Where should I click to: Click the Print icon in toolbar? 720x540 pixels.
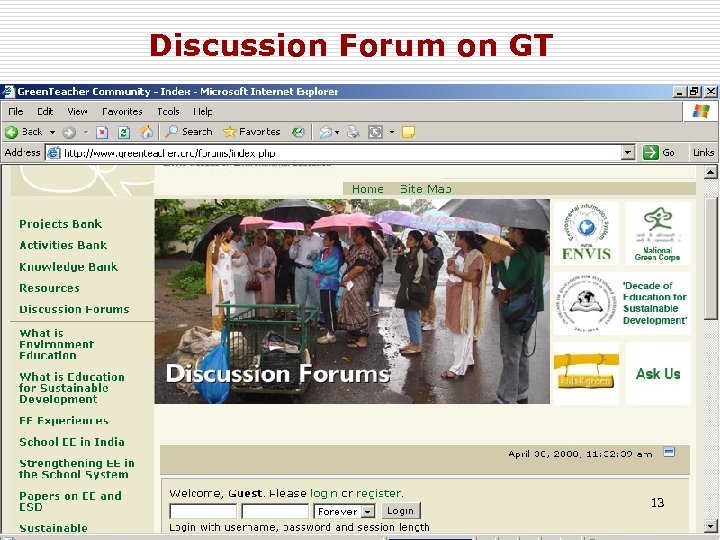(353, 132)
